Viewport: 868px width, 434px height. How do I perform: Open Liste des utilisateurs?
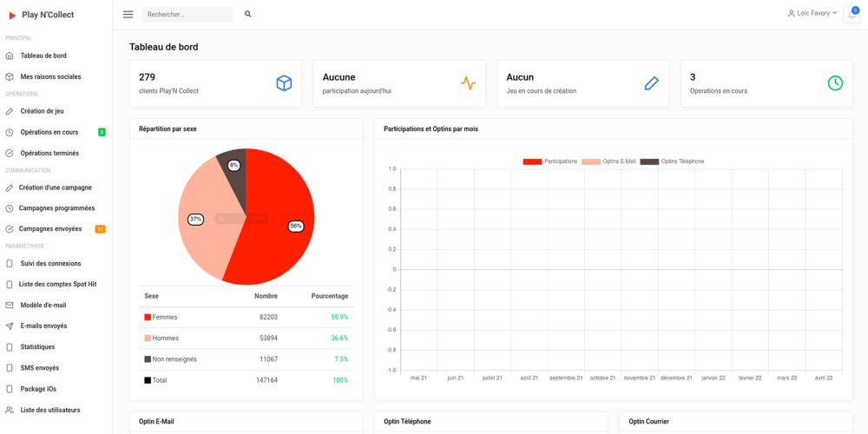coord(50,410)
